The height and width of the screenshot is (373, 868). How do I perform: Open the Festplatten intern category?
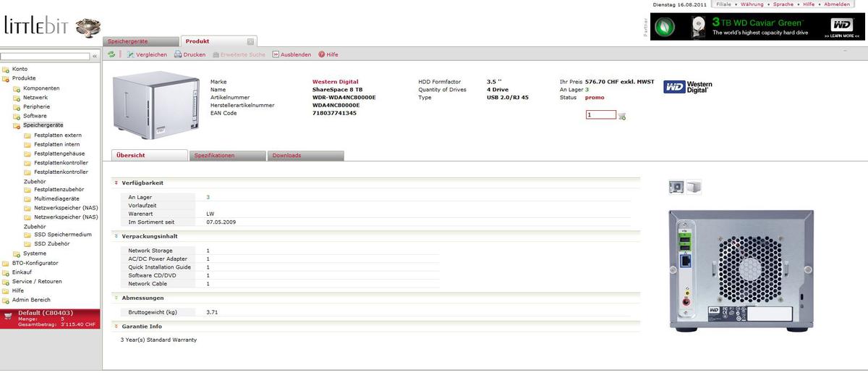click(56, 144)
